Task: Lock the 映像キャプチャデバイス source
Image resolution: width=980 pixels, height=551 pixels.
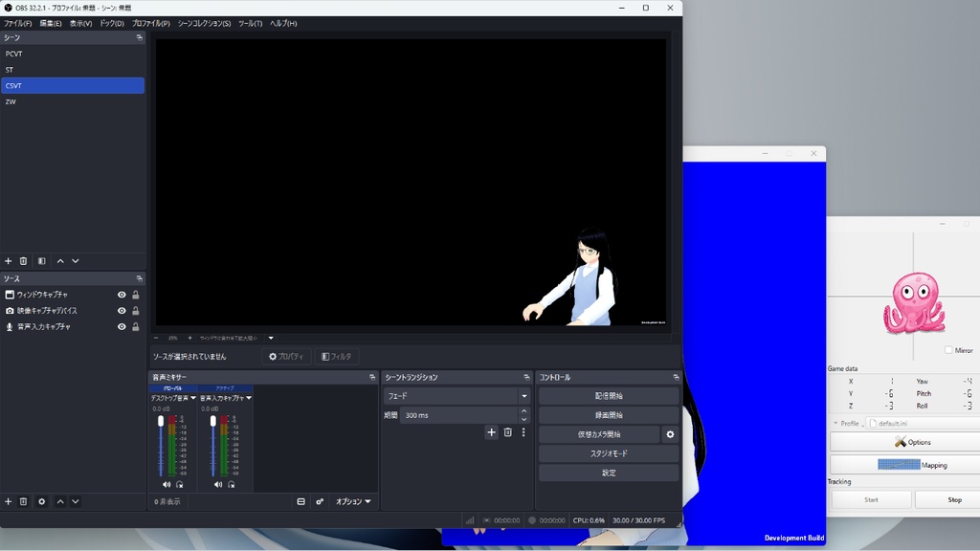Action: [x=136, y=311]
